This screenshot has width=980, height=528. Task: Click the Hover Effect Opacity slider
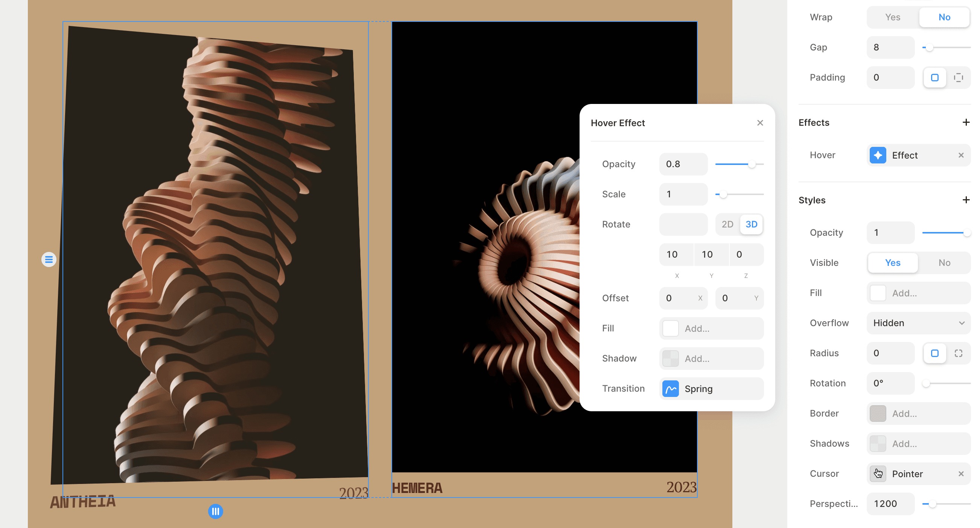tap(739, 165)
